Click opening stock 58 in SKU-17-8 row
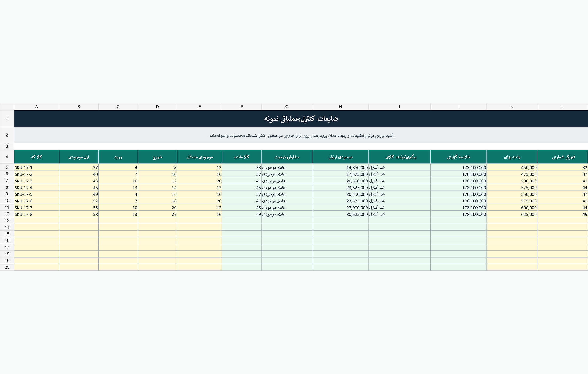The image size is (588, 374). 79,214
